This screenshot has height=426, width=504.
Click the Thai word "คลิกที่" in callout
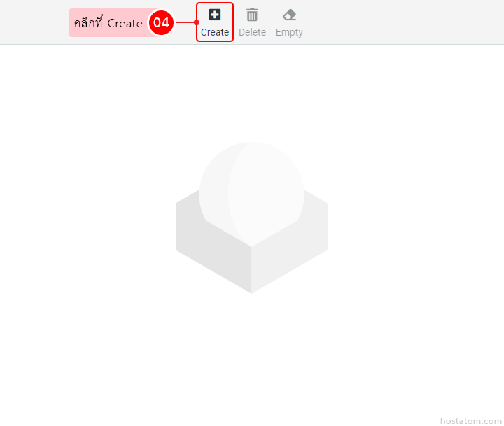tap(87, 23)
